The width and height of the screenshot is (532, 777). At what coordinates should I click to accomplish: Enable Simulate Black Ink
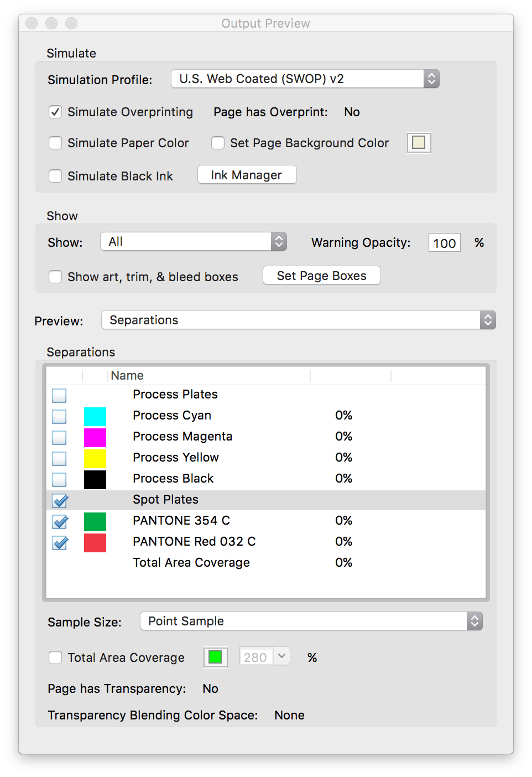(x=55, y=176)
